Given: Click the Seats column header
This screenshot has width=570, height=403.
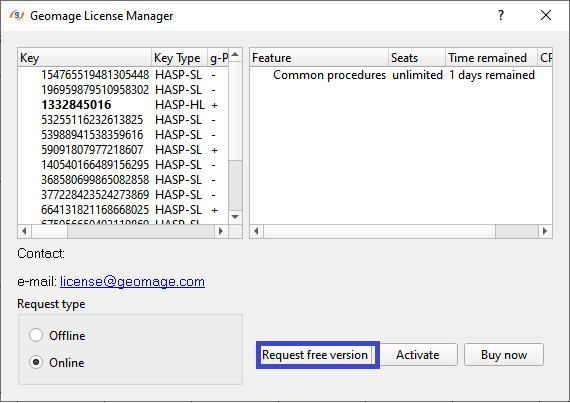Looking at the screenshot, I should 417,58.
